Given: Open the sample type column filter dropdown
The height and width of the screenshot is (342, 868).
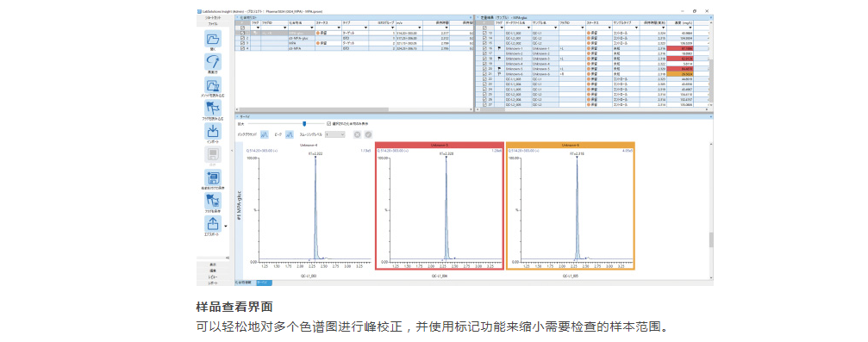Looking at the screenshot, I should click(x=636, y=27).
